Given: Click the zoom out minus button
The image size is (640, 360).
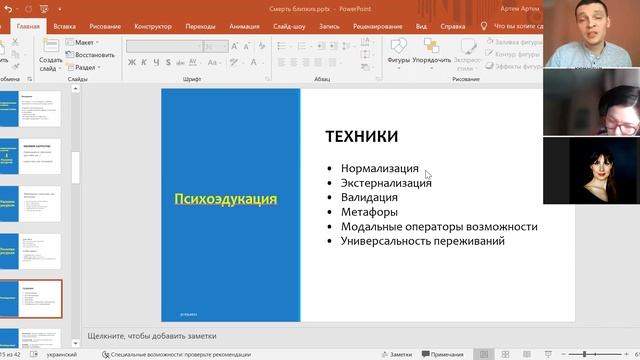Looking at the screenshot, I should 564,354.
